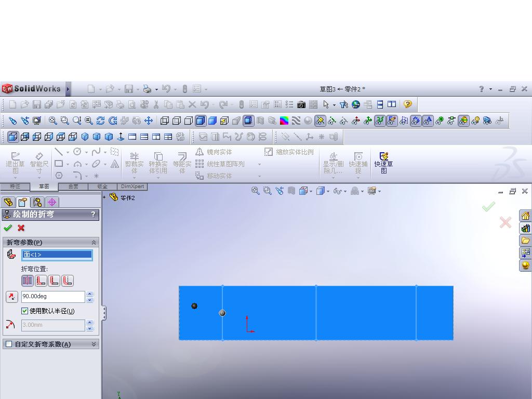Viewport: 532px width, 399px height.
Task: Switch to the 曲面 tab
Action: pyautogui.click(x=73, y=187)
